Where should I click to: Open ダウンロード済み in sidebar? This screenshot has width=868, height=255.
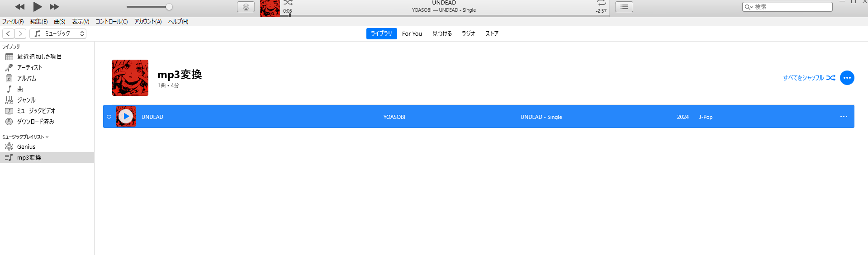click(47, 122)
